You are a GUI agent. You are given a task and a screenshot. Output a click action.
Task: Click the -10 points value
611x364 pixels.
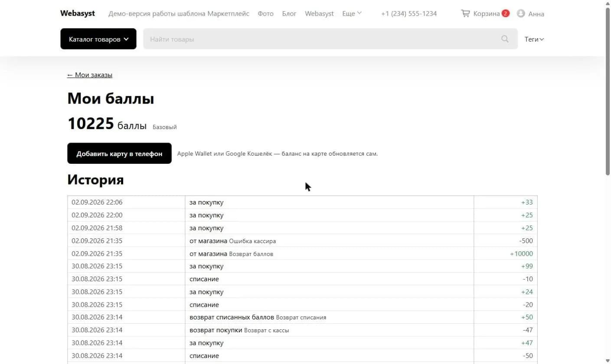coord(528,279)
